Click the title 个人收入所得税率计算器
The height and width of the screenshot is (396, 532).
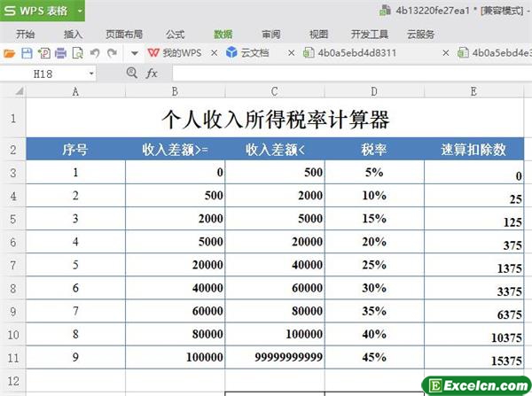[x=275, y=119]
